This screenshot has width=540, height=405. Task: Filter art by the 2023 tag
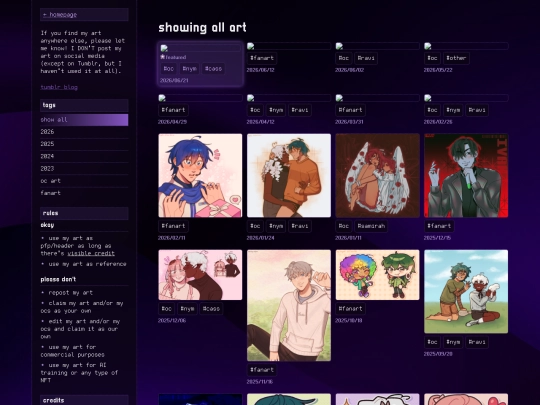coord(84,168)
